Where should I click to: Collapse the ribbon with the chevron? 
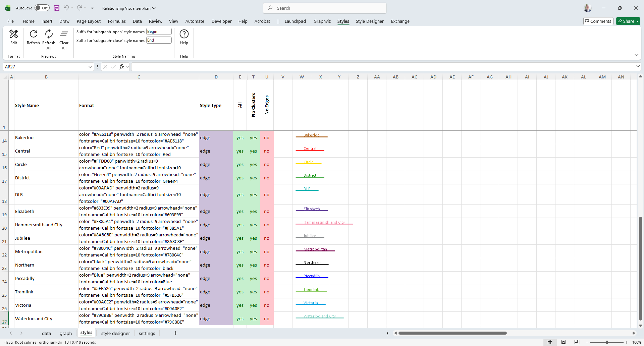coord(636,55)
